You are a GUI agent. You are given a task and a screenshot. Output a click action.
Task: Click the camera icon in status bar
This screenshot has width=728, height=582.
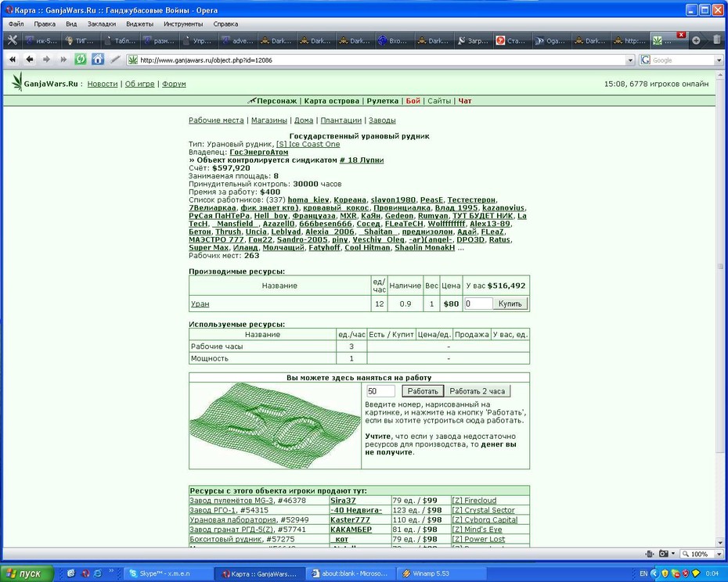[x=664, y=554]
